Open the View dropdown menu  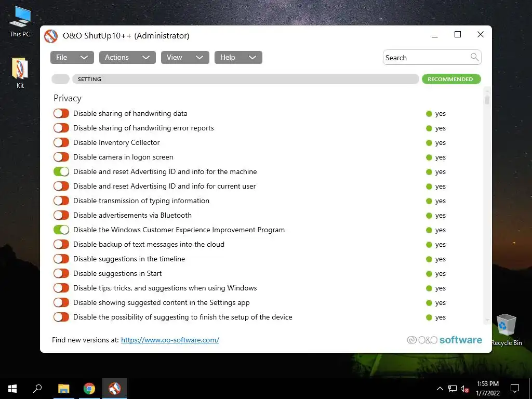pos(185,57)
